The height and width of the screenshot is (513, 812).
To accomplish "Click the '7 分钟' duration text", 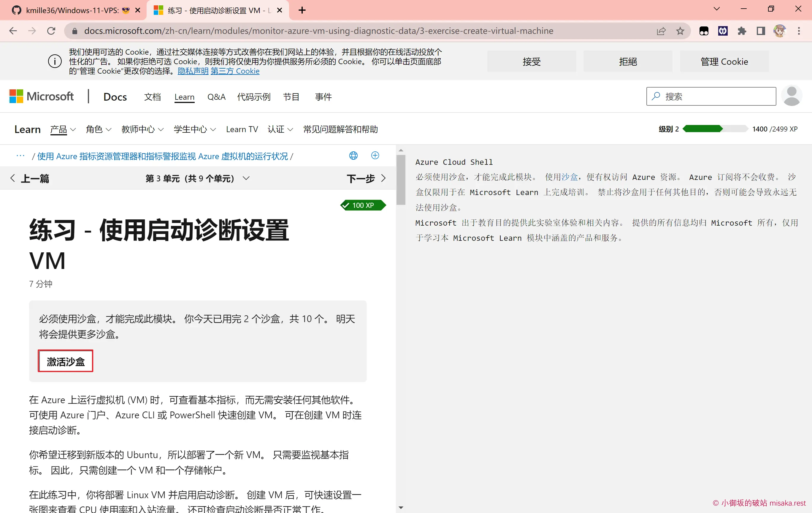I will pos(41,284).
